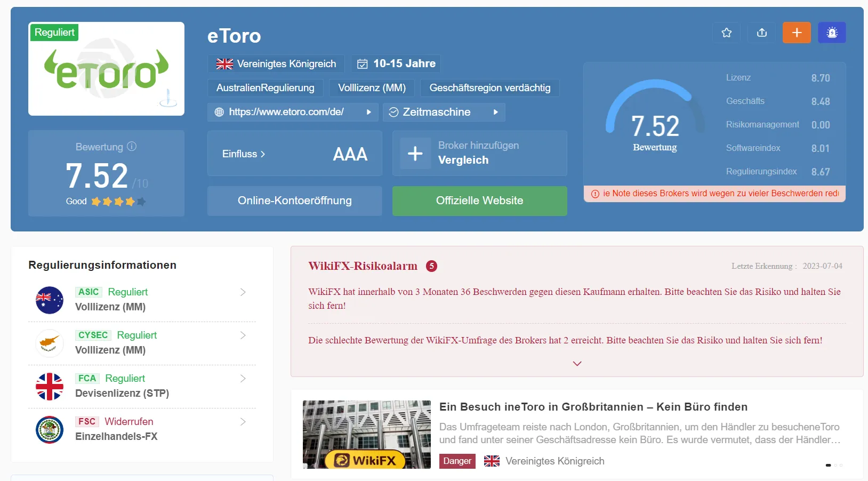This screenshot has width=868, height=481.
Task: Click the ASIC regulator label
Action: pyautogui.click(x=89, y=292)
